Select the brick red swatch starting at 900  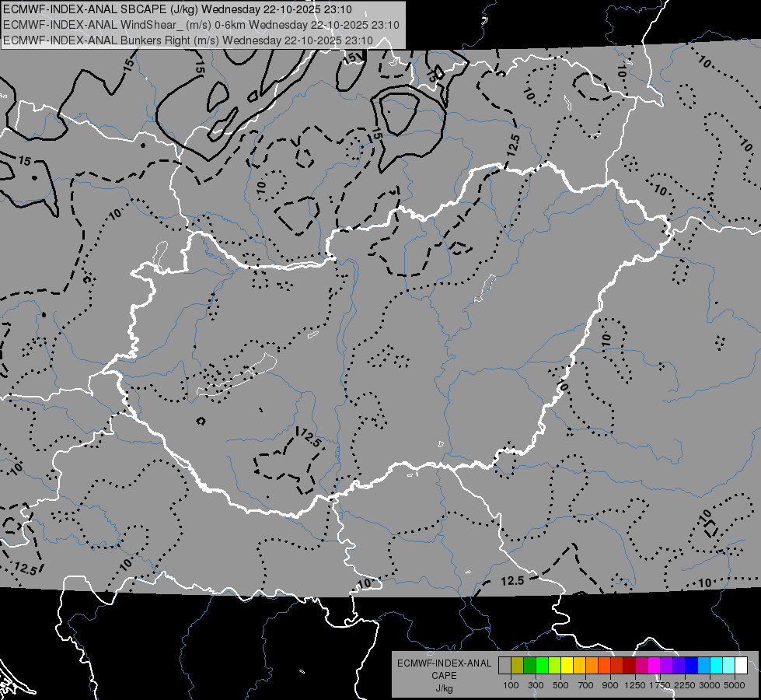[x=617, y=666]
